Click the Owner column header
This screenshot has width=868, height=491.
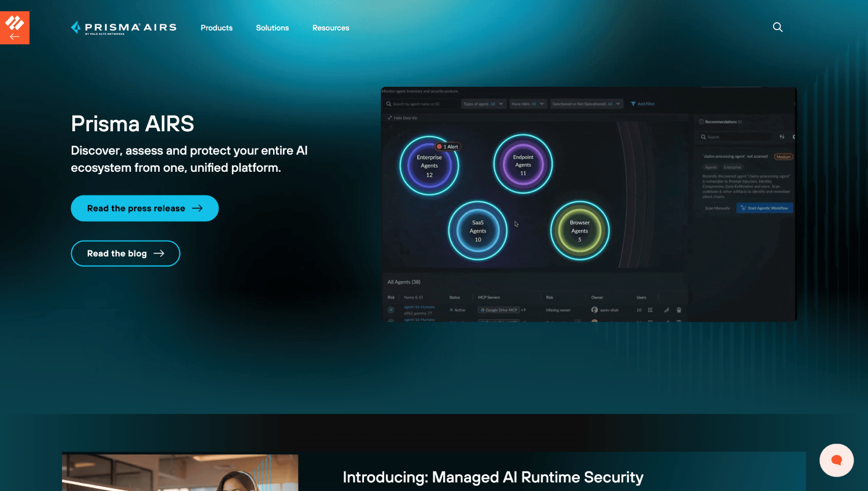point(597,297)
